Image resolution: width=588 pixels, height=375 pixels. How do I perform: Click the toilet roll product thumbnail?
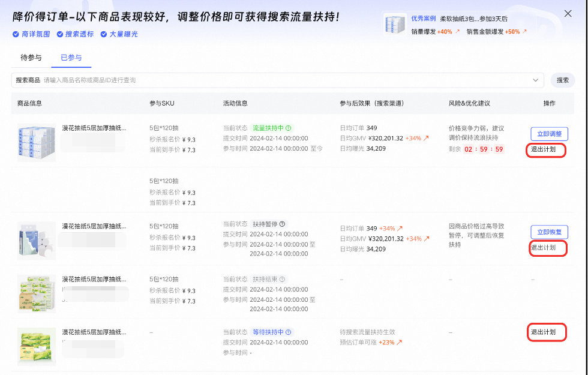click(37, 241)
